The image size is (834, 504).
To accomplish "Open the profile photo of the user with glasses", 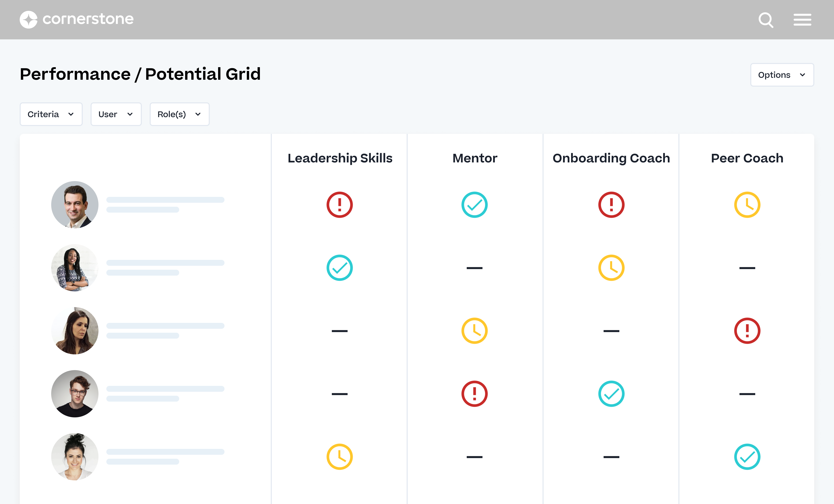I will point(75,394).
